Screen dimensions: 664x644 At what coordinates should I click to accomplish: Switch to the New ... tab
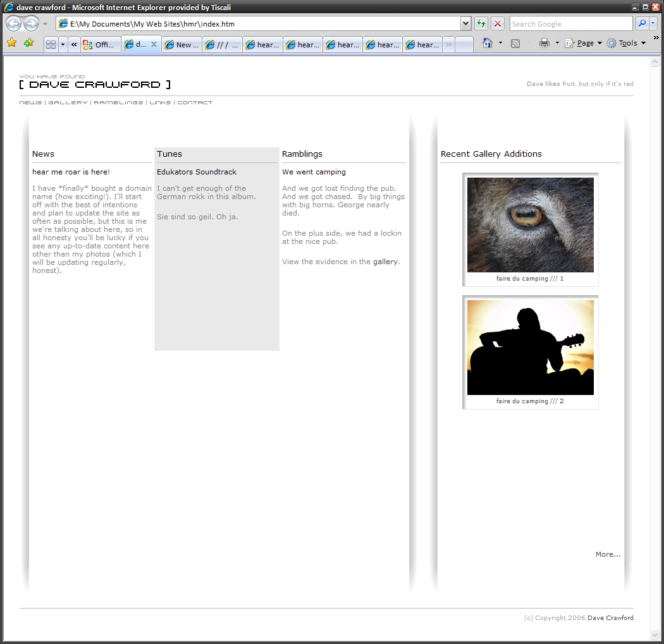click(x=181, y=44)
